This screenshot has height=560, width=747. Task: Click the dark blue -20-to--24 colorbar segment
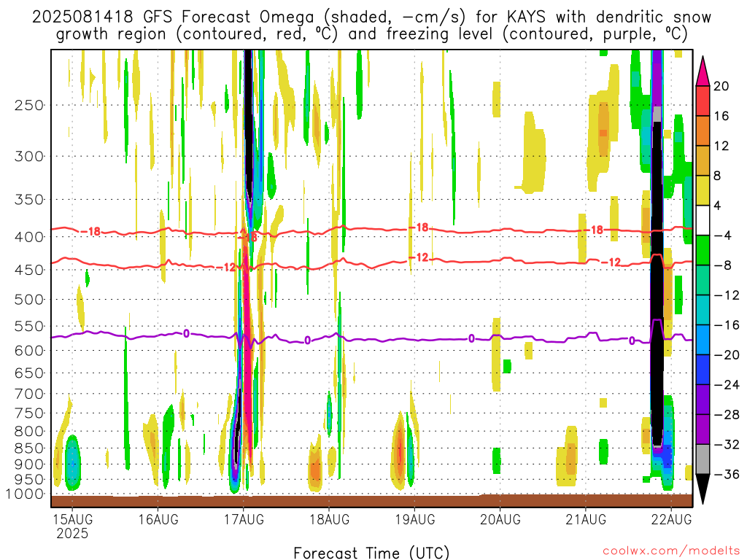pos(703,370)
